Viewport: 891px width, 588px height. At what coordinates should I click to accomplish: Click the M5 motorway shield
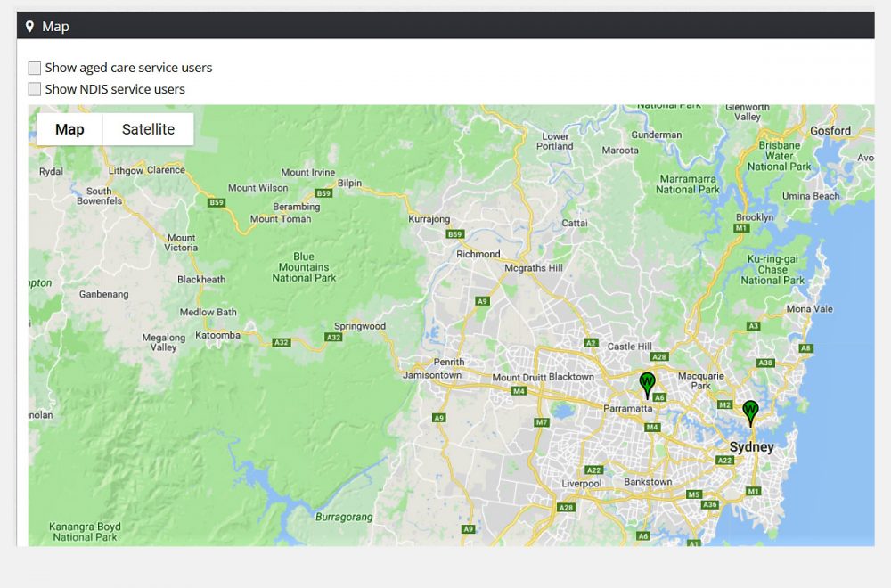click(694, 494)
